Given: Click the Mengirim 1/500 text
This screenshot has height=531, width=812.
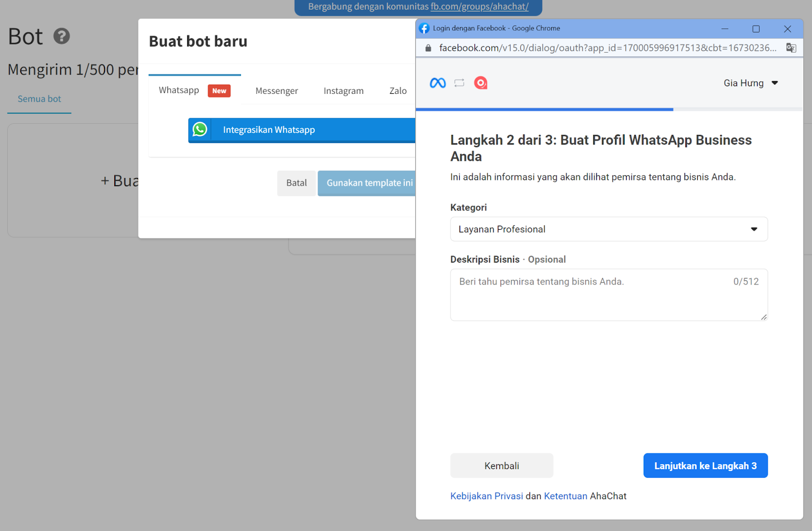Looking at the screenshot, I should pyautogui.click(x=73, y=69).
